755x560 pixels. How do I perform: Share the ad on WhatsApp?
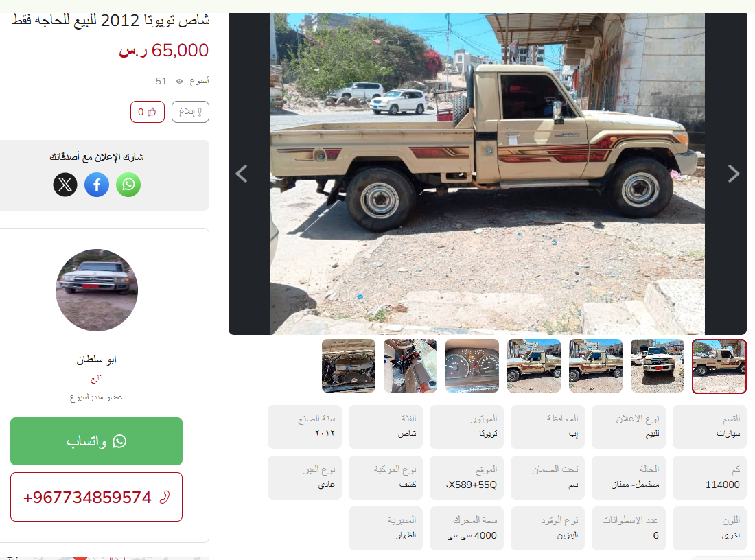point(128,185)
